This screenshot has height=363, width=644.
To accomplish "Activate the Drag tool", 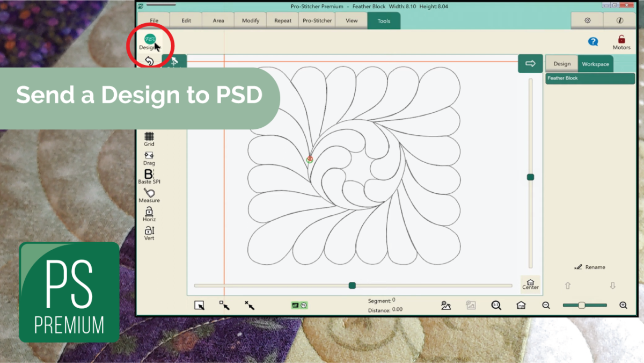I will pos(149,157).
